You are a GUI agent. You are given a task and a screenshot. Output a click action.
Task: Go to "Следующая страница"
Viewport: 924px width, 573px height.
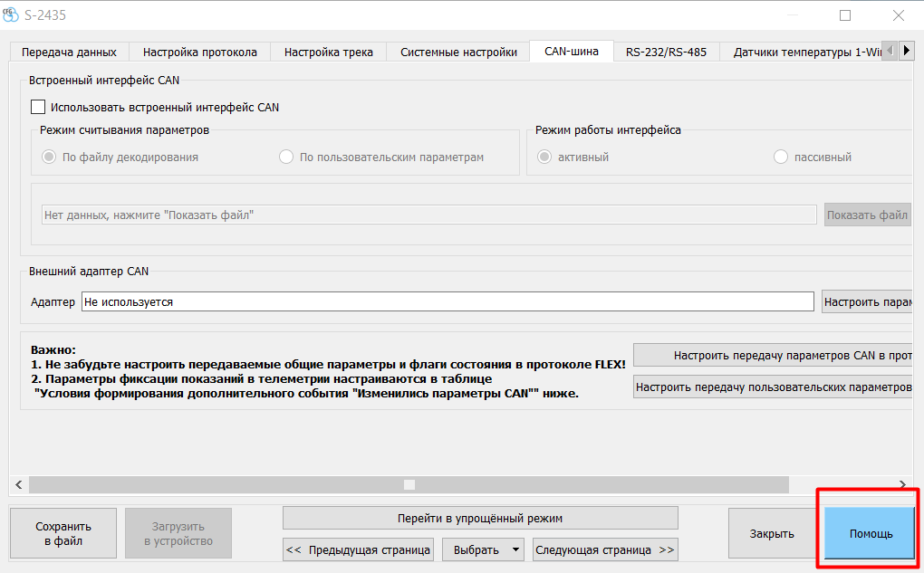(x=604, y=549)
